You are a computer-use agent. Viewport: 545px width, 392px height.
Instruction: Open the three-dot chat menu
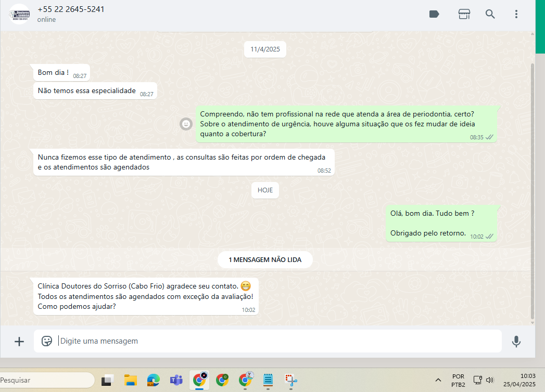pos(516,14)
